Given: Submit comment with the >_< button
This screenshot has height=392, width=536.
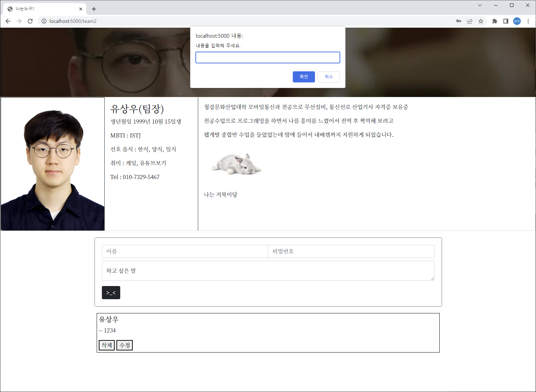Looking at the screenshot, I should tap(111, 293).
